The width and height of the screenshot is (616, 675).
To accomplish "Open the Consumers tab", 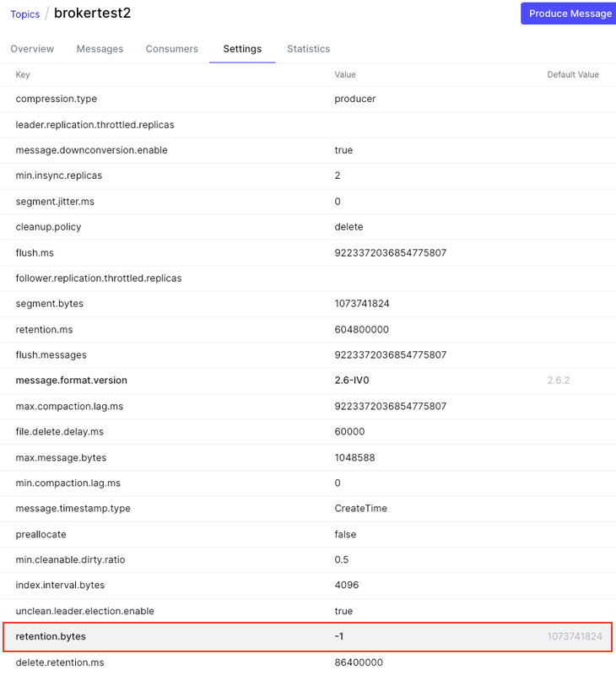I will pos(171,49).
